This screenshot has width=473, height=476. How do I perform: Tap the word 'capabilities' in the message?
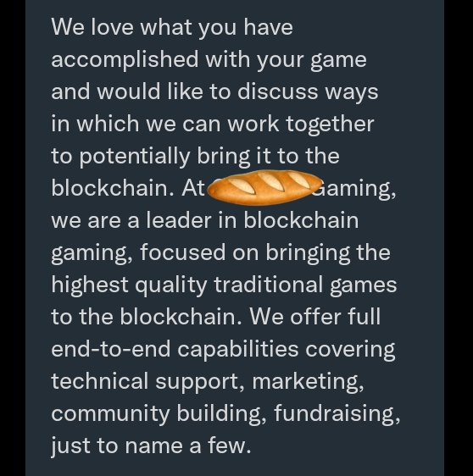click(237, 351)
